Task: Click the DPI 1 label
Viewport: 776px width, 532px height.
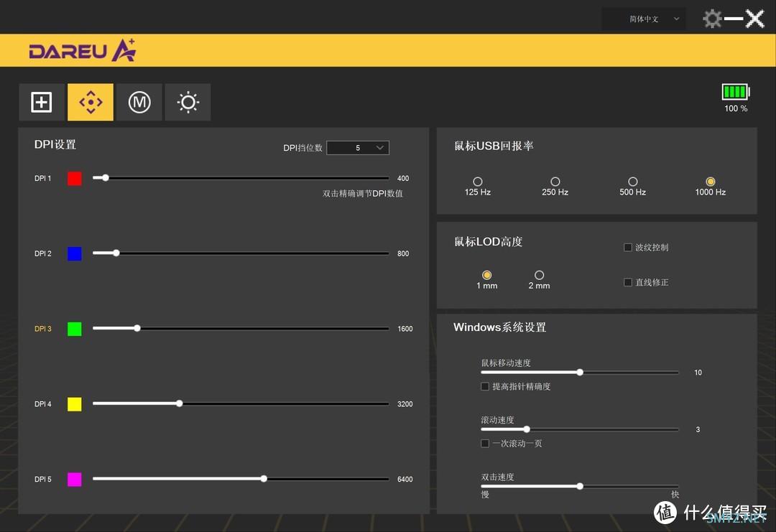Action: point(42,178)
